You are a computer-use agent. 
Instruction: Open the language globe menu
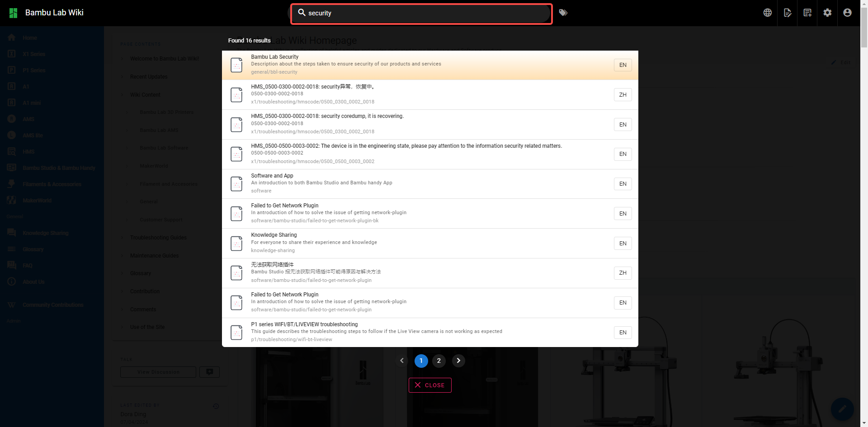coord(768,13)
